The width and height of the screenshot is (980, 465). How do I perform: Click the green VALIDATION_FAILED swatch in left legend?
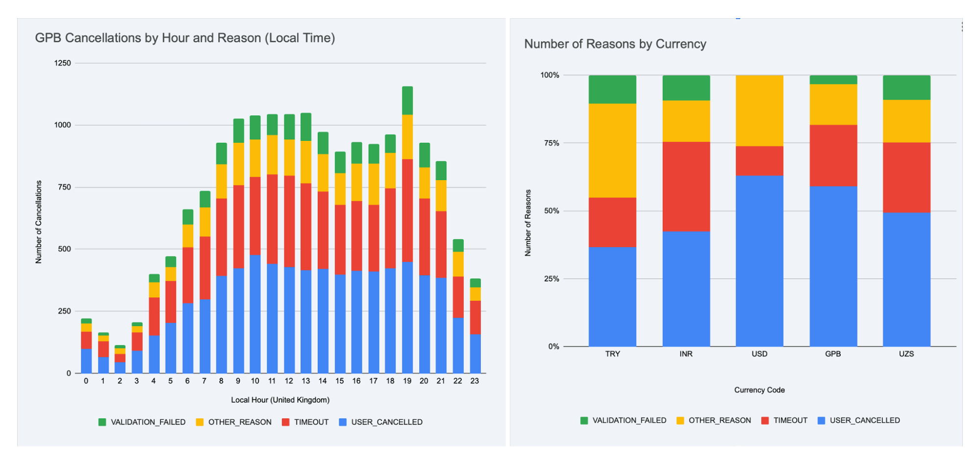[102, 422]
